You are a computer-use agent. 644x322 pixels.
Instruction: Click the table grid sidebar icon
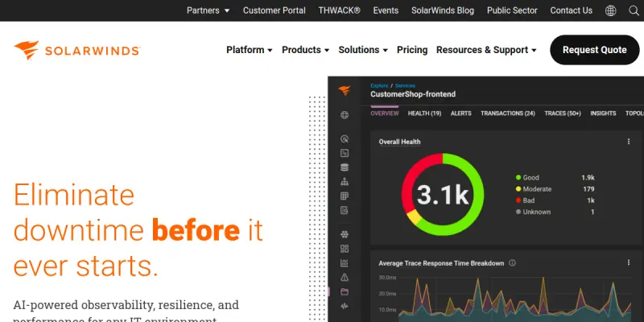(345, 196)
